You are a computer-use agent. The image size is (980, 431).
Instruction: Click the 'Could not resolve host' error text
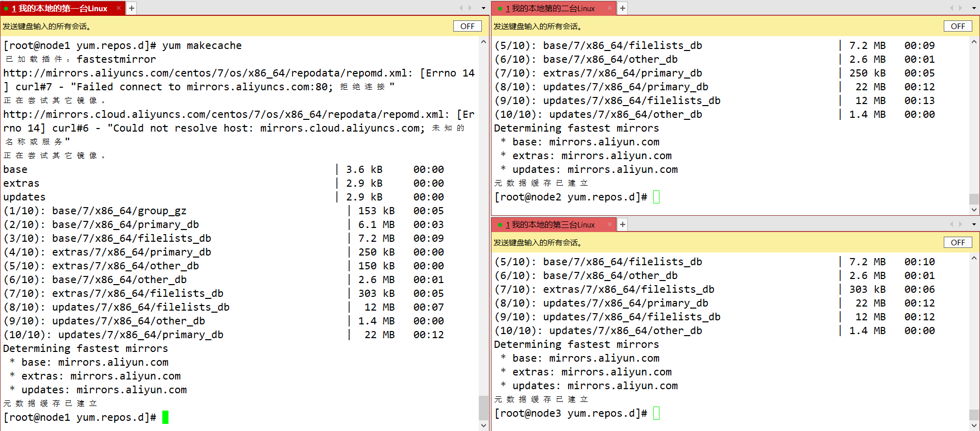(x=266, y=128)
